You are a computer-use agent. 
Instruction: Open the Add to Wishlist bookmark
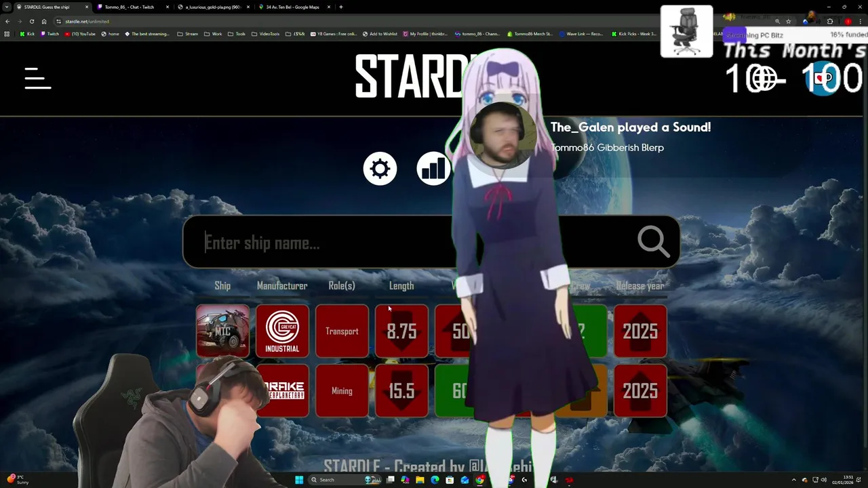coord(380,34)
